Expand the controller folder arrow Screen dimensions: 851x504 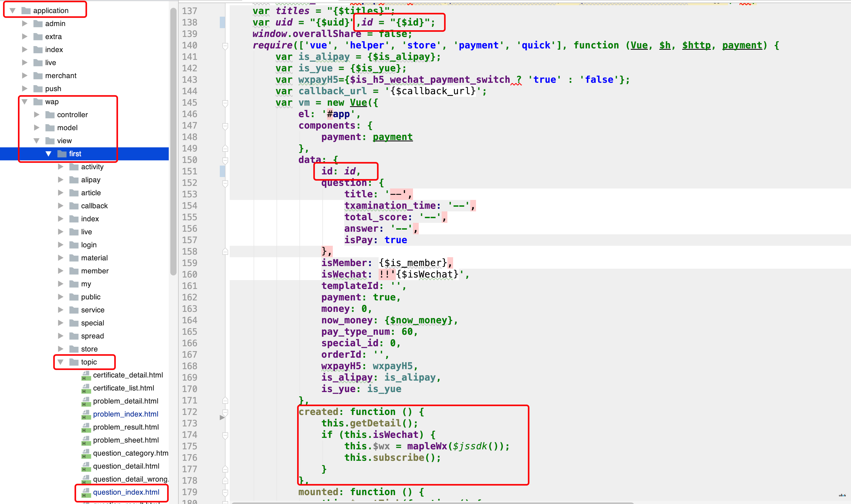coord(36,115)
